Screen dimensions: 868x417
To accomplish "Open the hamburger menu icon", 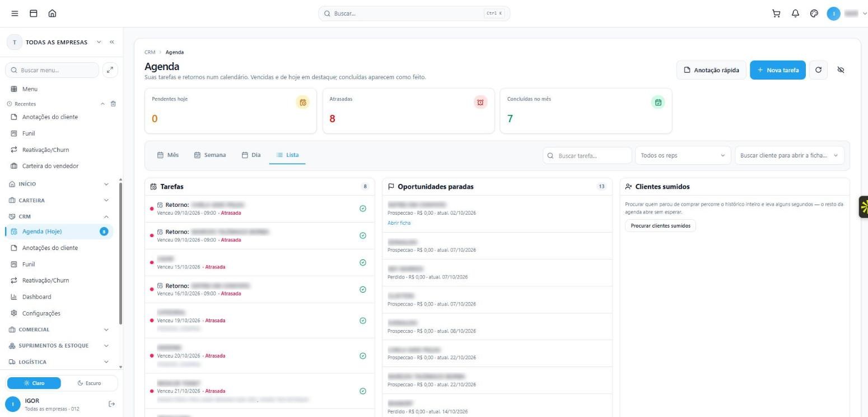I will pyautogui.click(x=15, y=13).
